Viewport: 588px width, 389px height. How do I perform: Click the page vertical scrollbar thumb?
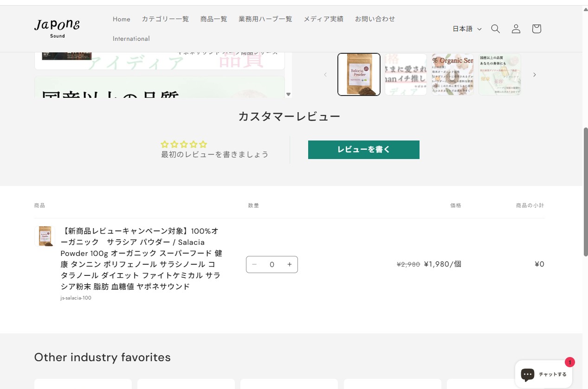point(585,191)
